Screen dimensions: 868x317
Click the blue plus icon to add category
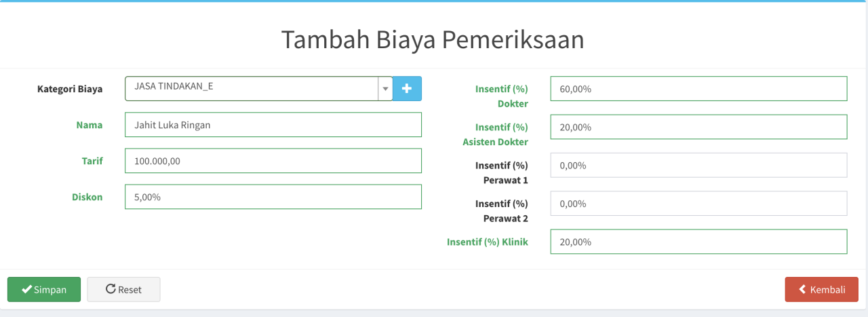pyautogui.click(x=407, y=88)
